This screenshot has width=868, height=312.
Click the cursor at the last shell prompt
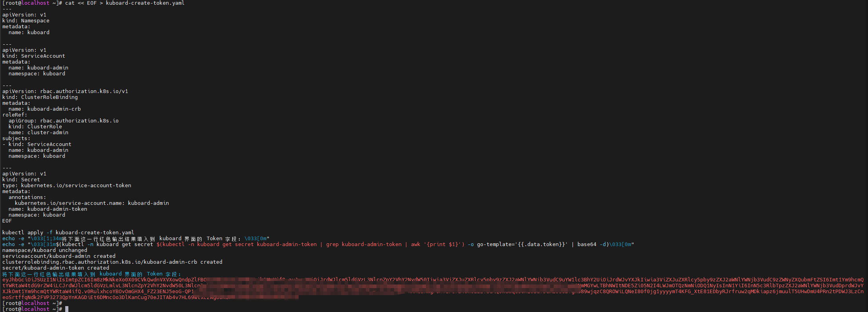click(67, 309)
